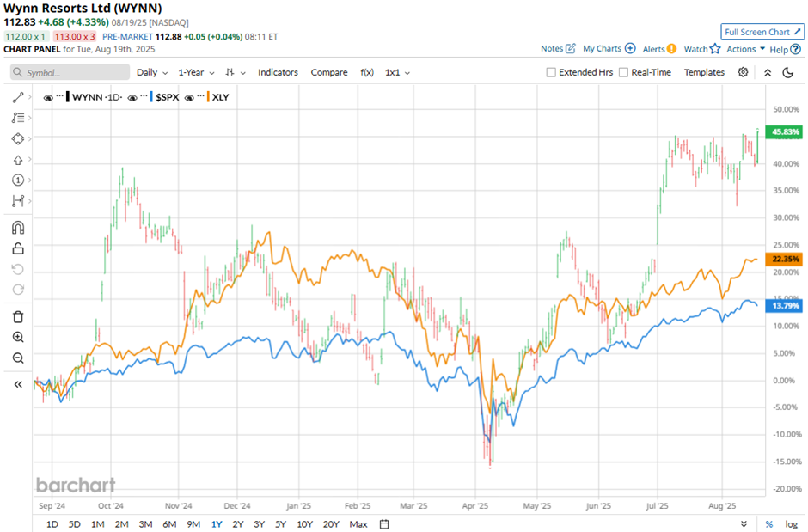Open the WYNN series options ellipsis

coord(60,96)
